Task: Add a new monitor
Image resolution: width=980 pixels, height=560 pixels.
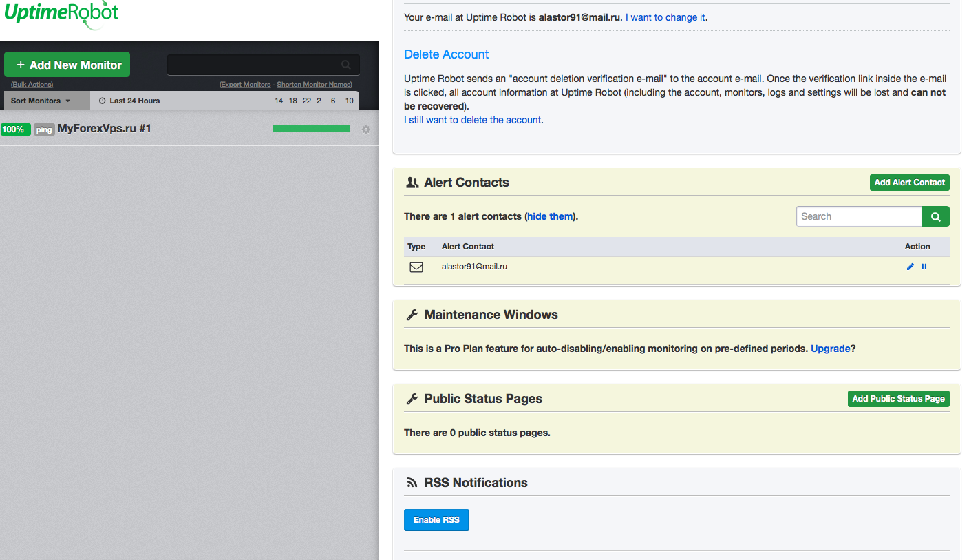Action: 67,65
